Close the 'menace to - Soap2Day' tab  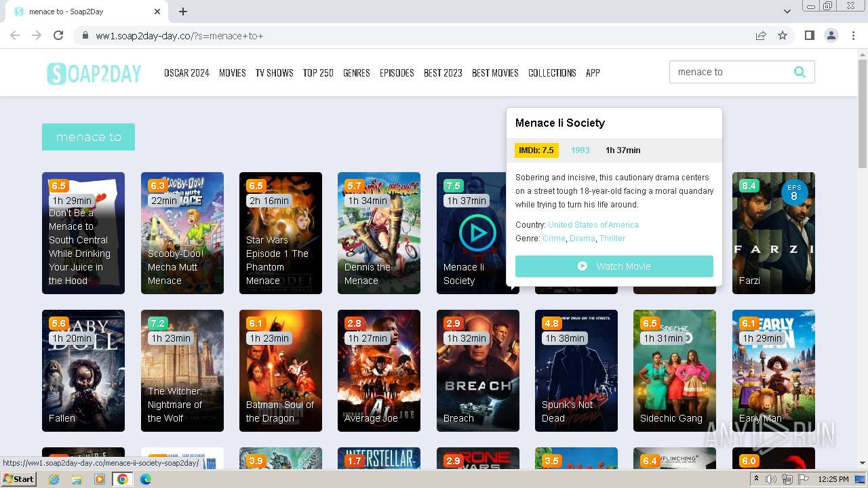coord(157,12)
